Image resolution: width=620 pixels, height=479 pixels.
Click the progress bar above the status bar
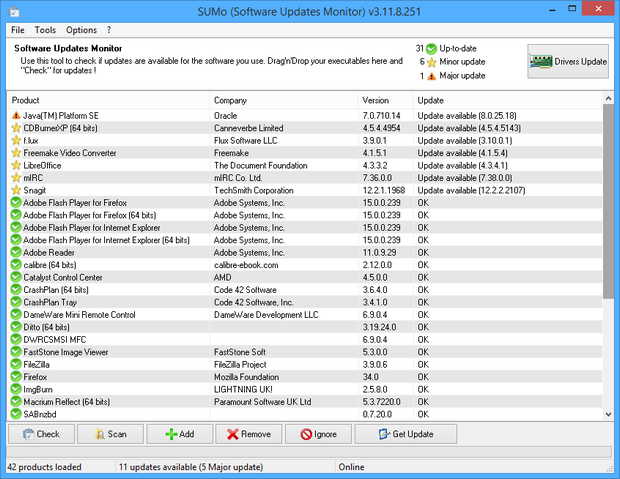coord(309,452)
